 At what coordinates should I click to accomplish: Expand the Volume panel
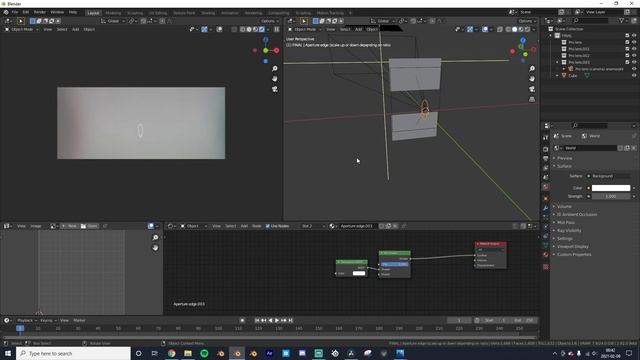(x=564, y=207)
